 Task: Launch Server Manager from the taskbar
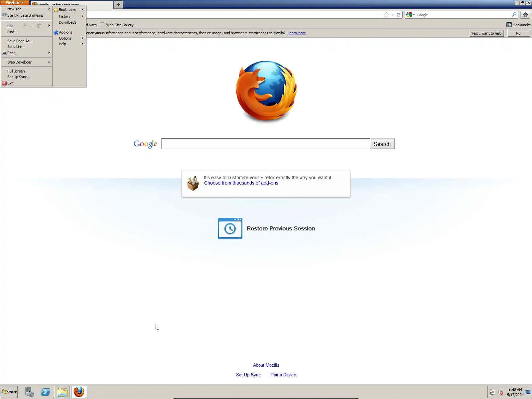pos(29,392)
